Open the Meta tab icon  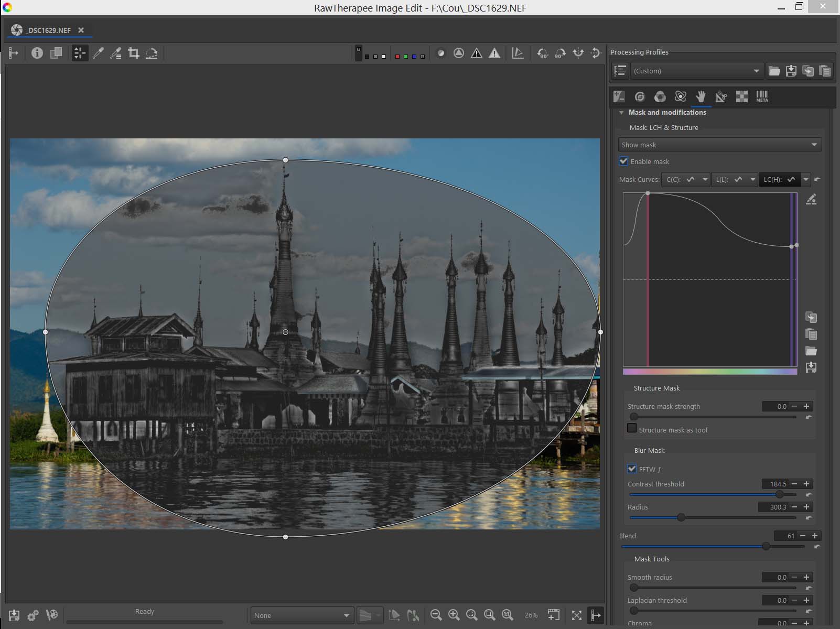762,96
